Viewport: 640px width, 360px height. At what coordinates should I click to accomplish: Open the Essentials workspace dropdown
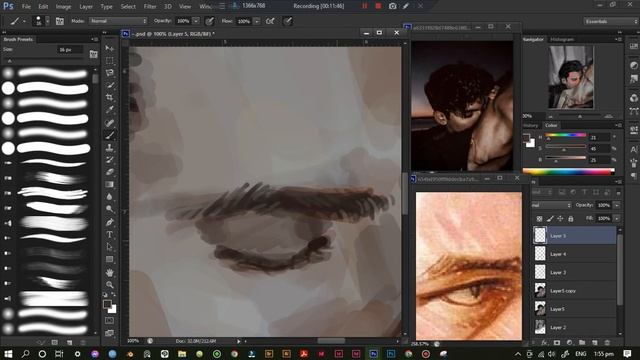coord(610,21)
